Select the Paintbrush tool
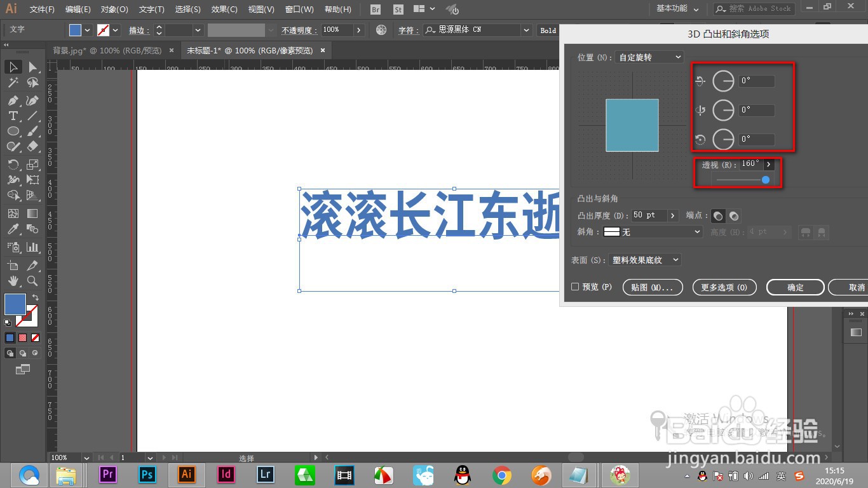The width and height of the screenshot is (868, 488). coord(32,131)
